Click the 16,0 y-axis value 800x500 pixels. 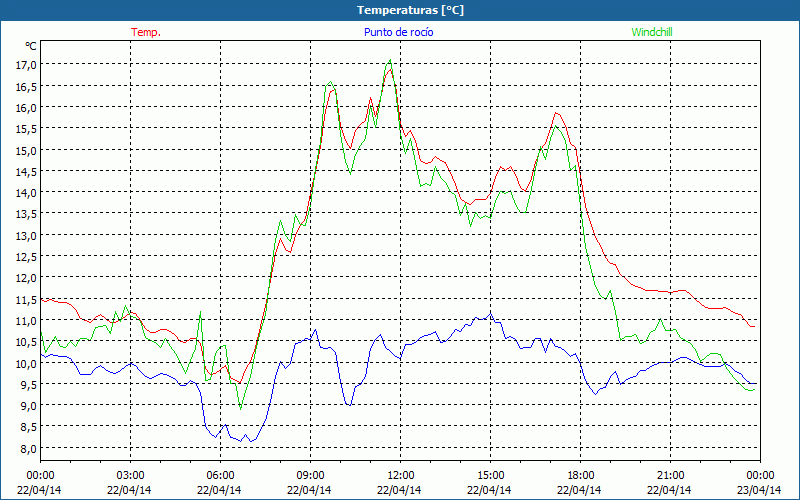[x=28, y=107]
